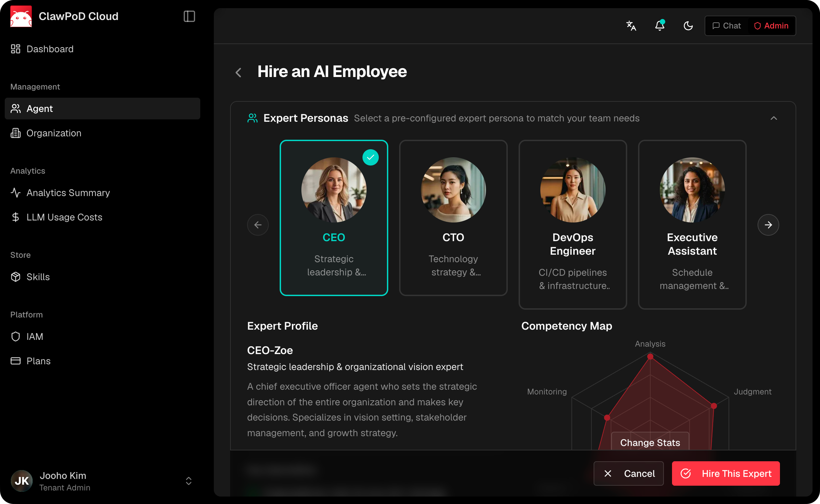
Task: Click the language translate icon
Action: (631, 26)
